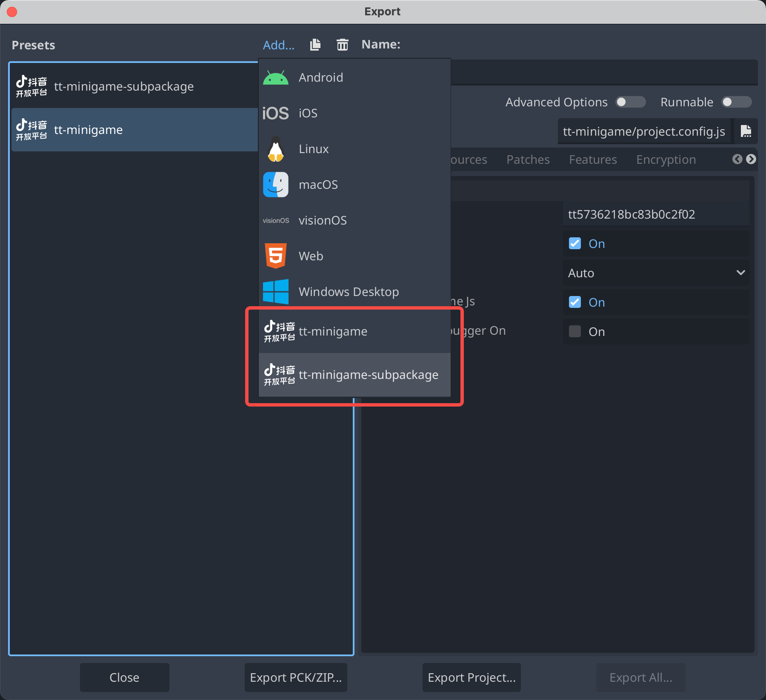This screenshot has height=700, width=766.
Task: Pick Linux in the Add preset list
Action: [x=313, y=149]
